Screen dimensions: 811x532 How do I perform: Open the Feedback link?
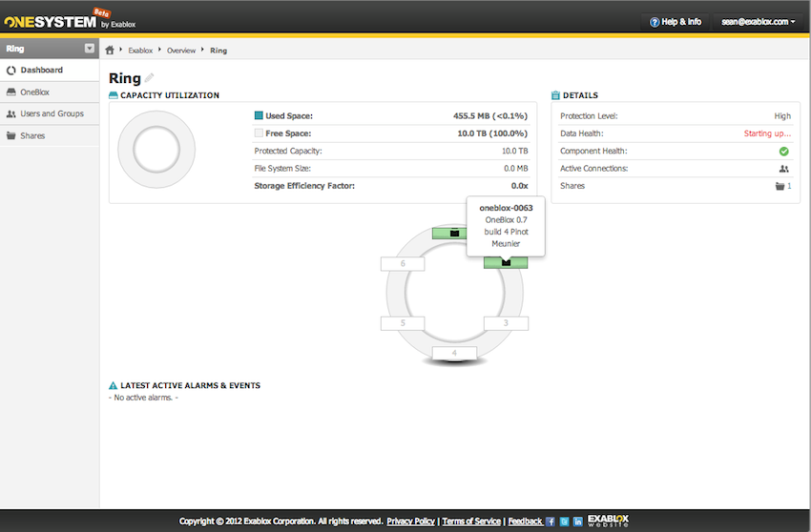click(525, 522)
